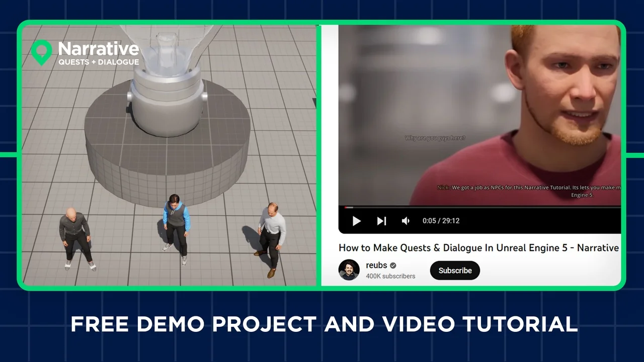Click the verified badge next to reubs
644x362 pixels.
click(393, 265)
